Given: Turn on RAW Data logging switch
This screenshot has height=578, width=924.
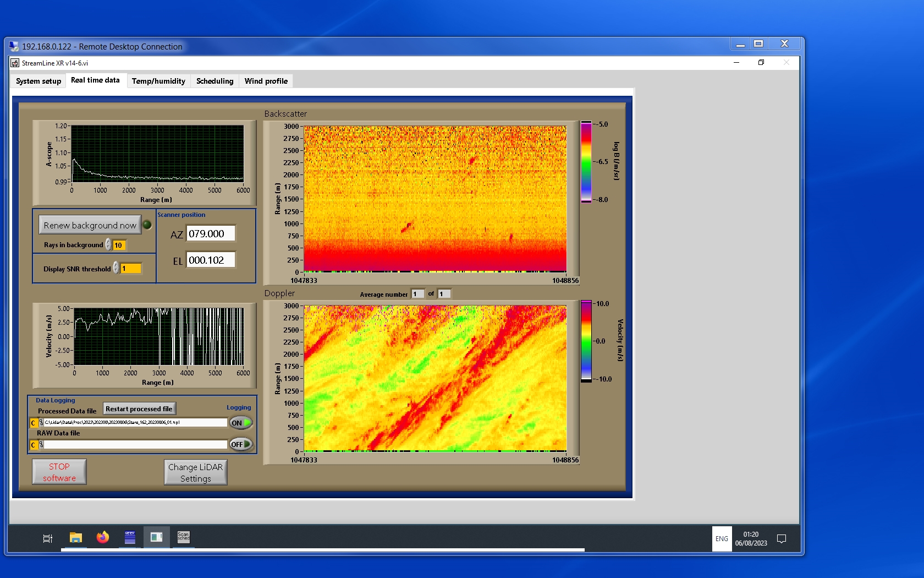Looking at the screenshot, I should pos(241,444).
